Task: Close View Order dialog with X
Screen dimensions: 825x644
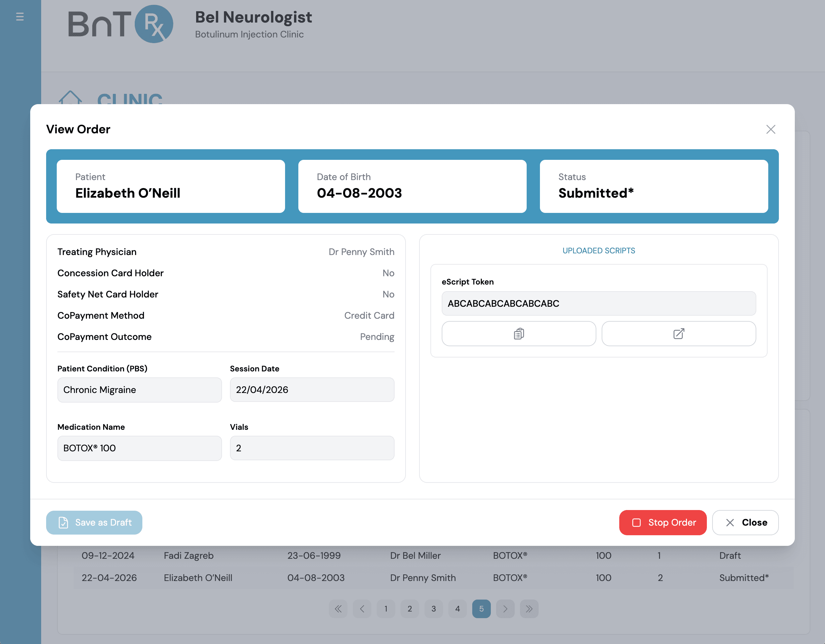Action: coord(771,129)
